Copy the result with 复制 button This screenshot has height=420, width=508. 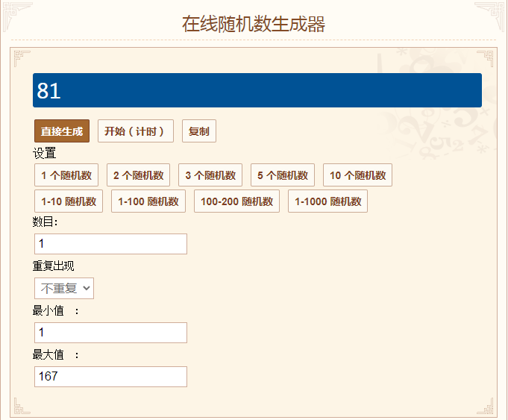click(x=199, y=131)
